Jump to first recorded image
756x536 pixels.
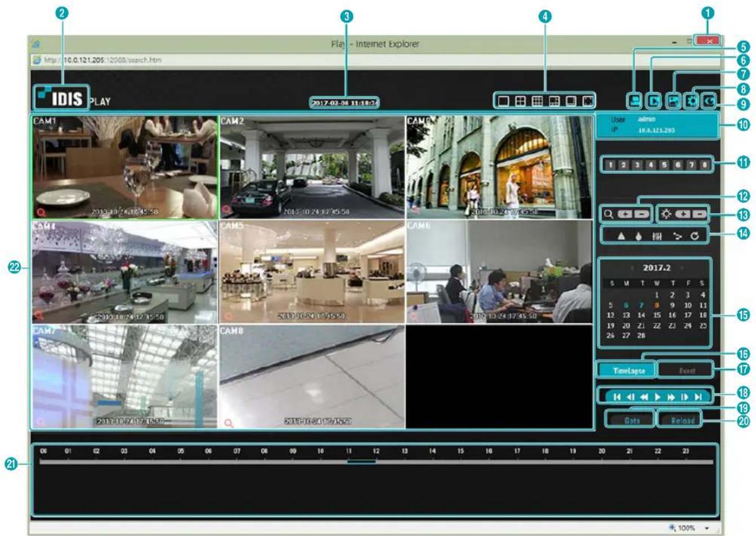point(617,397)
